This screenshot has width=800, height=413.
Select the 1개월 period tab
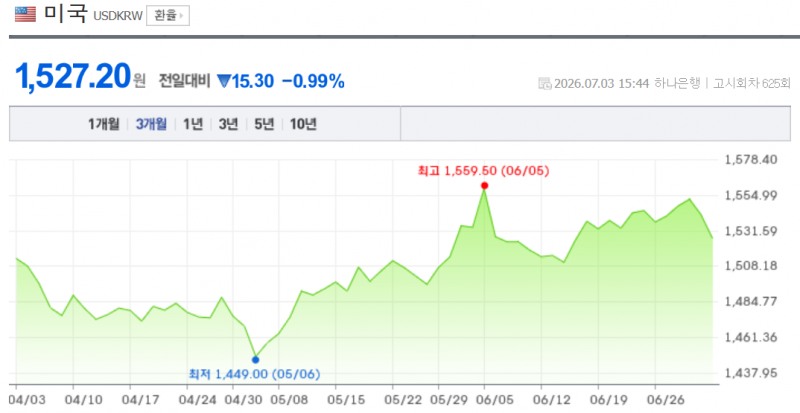click(104, 124)
